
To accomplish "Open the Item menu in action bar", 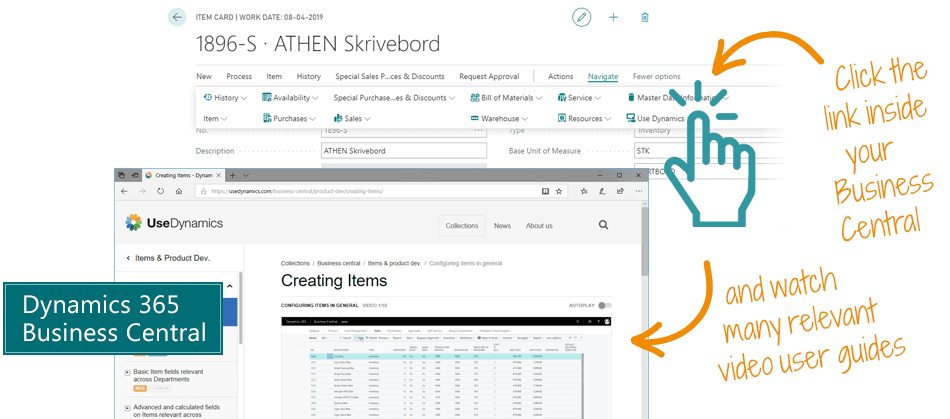I will click(x=274, y=76).
